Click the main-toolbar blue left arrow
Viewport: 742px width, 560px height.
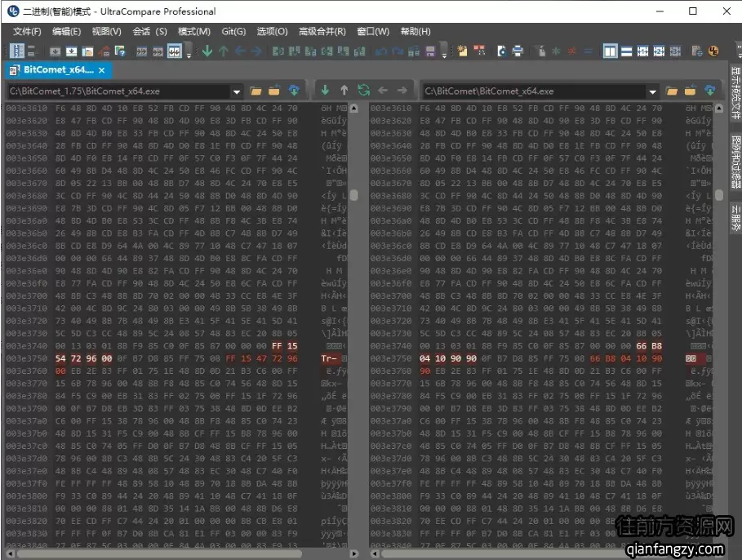point(240,51)
